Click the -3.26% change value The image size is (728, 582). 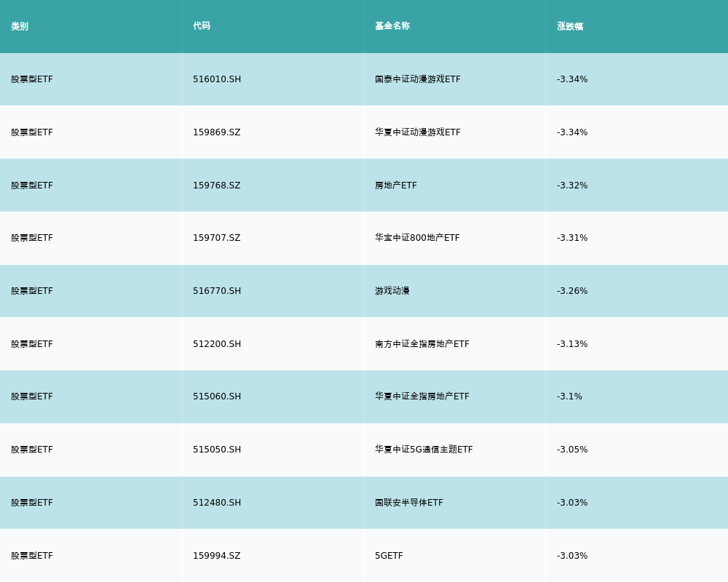point(572,291)
